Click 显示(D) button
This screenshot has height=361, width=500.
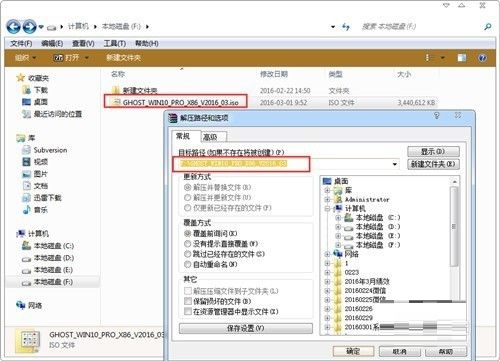tap(433, 152)
